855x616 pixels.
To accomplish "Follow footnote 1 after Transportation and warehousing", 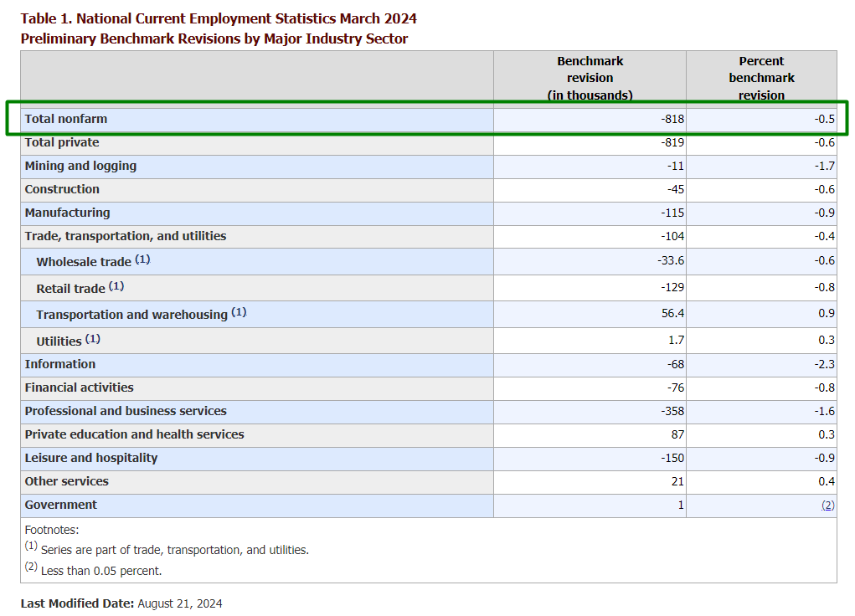I will [x=239, y=312].
